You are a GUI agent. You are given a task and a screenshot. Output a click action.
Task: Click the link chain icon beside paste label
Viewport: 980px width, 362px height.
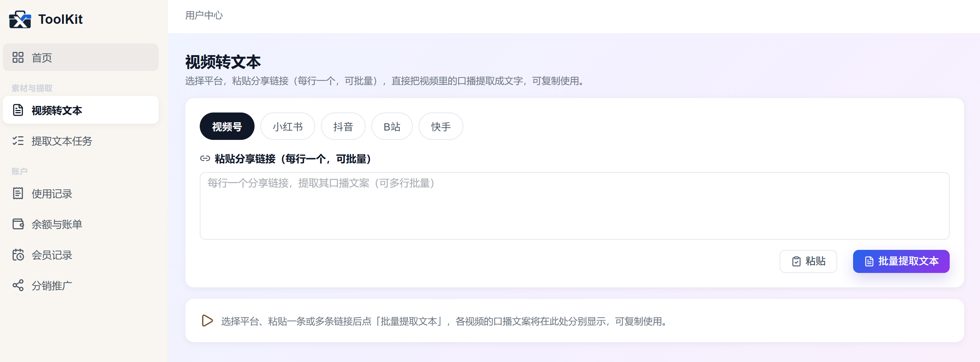pos(205,159)
